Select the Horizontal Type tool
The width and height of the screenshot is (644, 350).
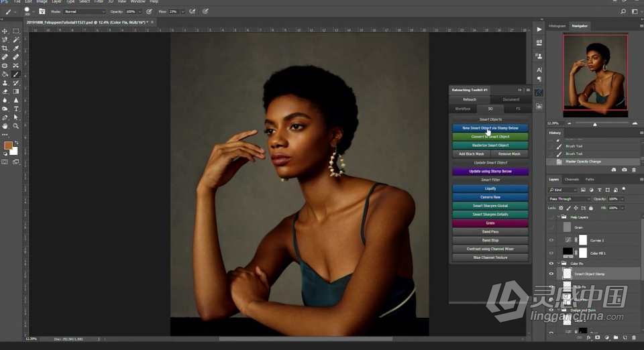pyautogui.click(x=15, y=109)
